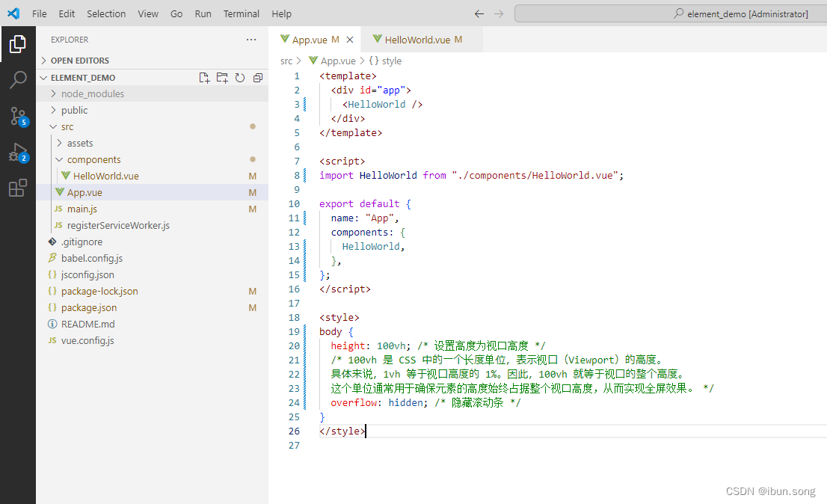The width and height of the screenshot is (827, 504).
Task: Open package.json file
Action: [152, 307]
